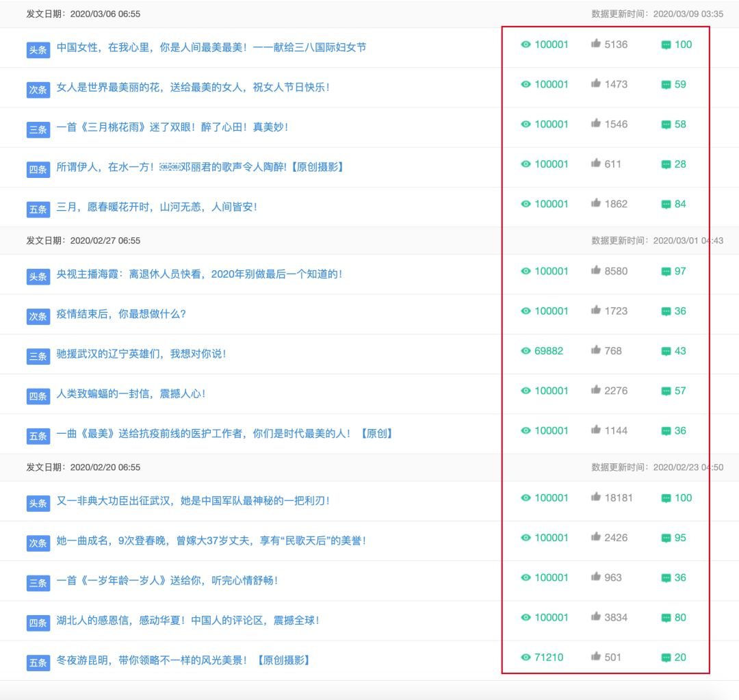Click the thumbs-up icon next to 8580
This screenshot has width=739, height=700.
point(596,270)
